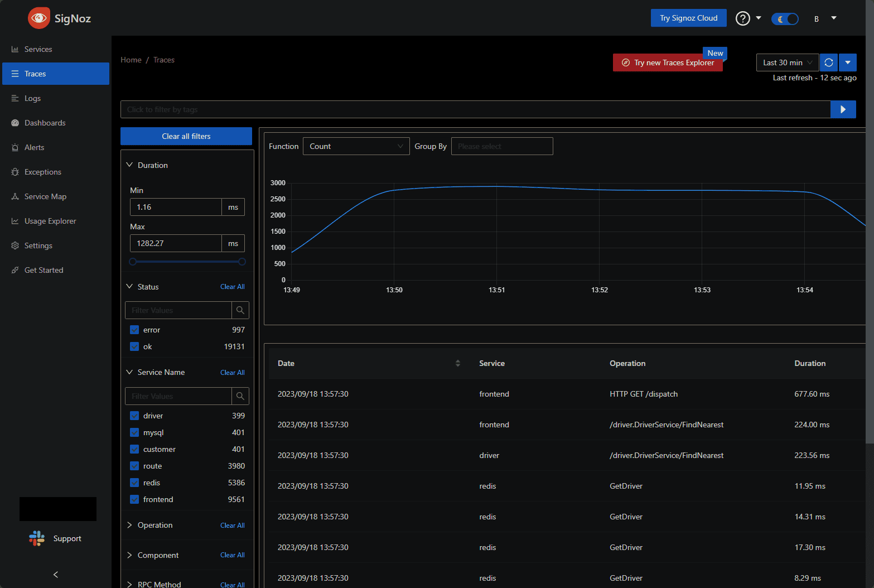Click the right duration slider handle
The height and width of the screenshot is (588, 874).
click(x=242, y=262)
